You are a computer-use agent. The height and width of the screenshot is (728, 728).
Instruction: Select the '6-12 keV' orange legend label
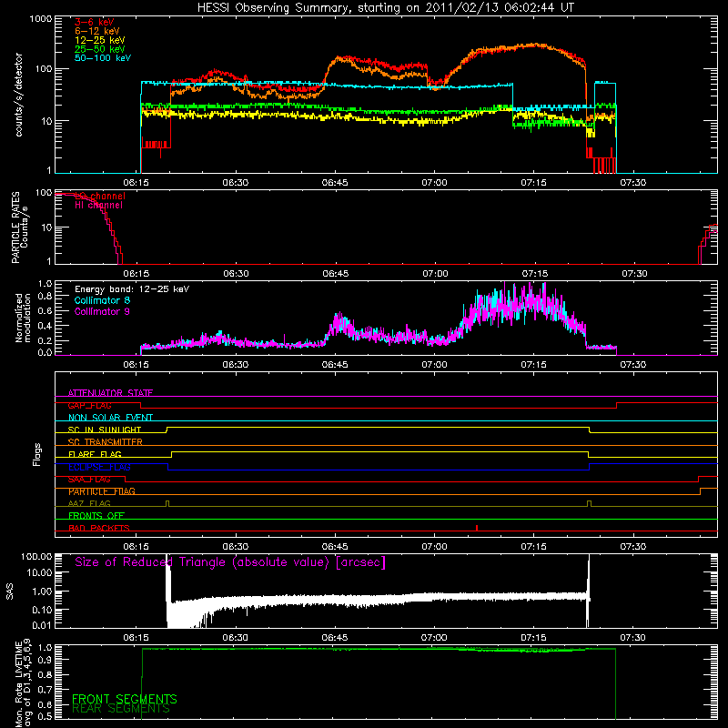[x=96, y=31]
